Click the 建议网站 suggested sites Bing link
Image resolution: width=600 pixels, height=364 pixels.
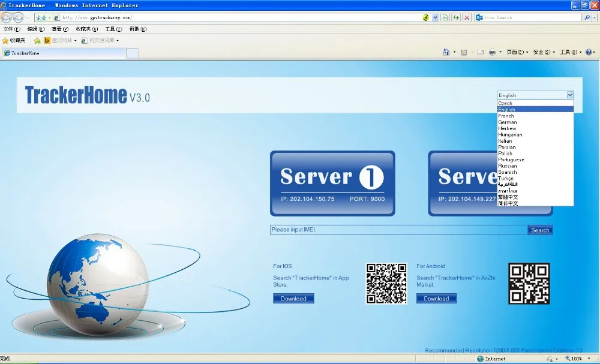tap(60, 41)
